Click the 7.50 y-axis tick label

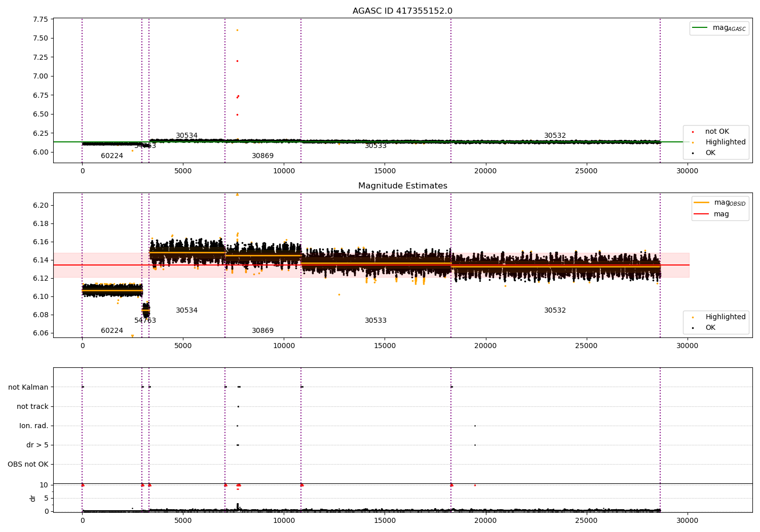(40, 38)
